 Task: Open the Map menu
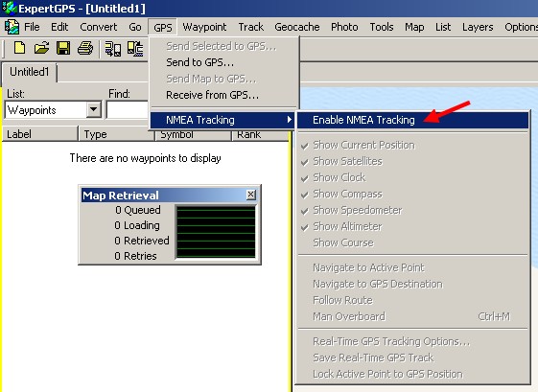pyautogui.click(x=414, y=27)
